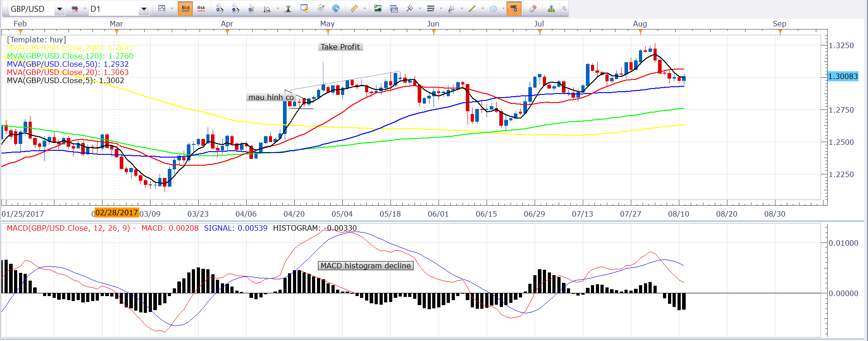Click the current price 1.30083 marker
This screenshot has width=868, height=341.
843,76
